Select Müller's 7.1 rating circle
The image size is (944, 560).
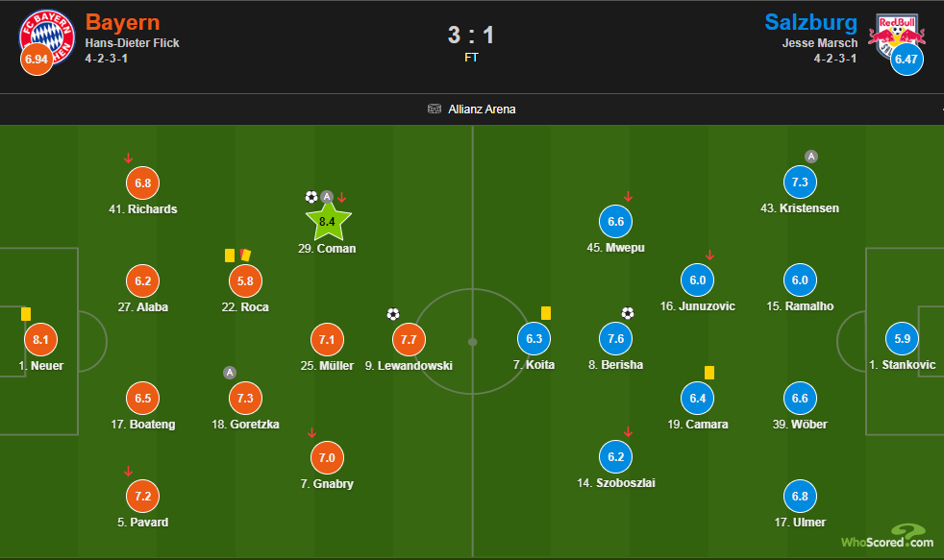[x=327, y=338]
